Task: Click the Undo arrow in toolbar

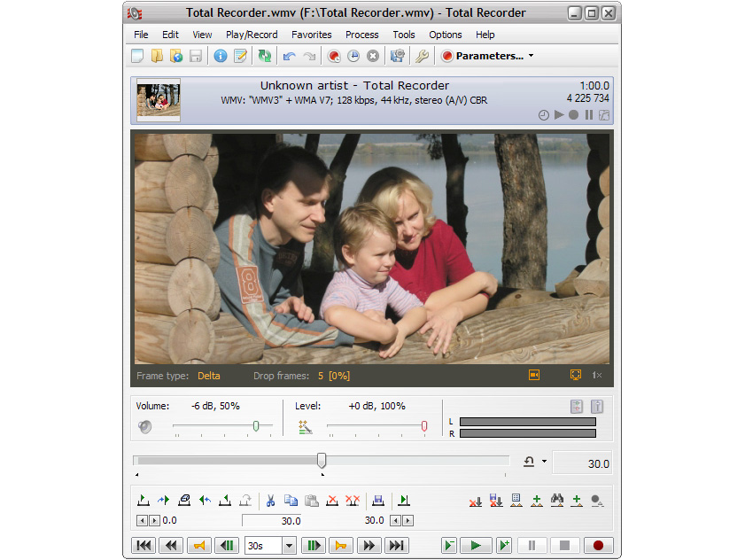Action: click(x=289, y=56)
